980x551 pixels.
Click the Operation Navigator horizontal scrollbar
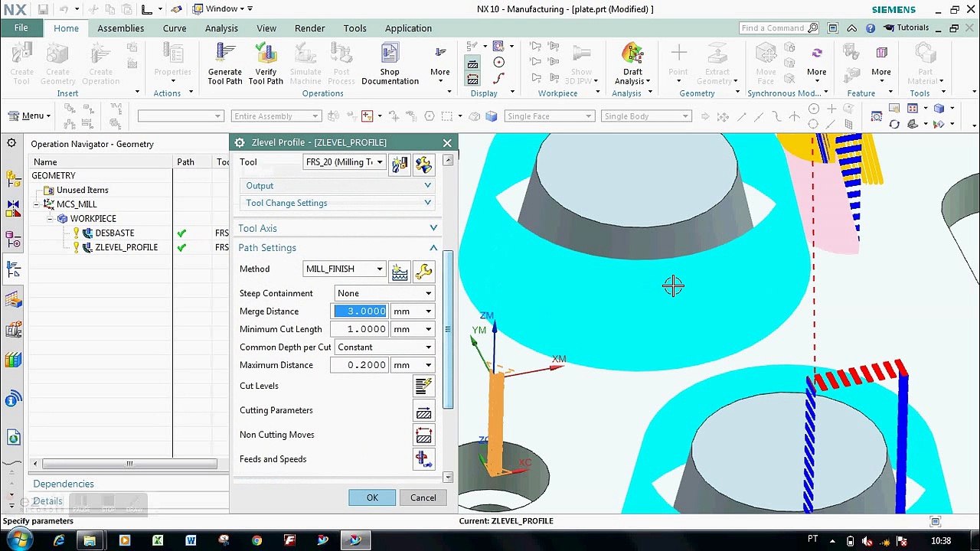point(129,464)
